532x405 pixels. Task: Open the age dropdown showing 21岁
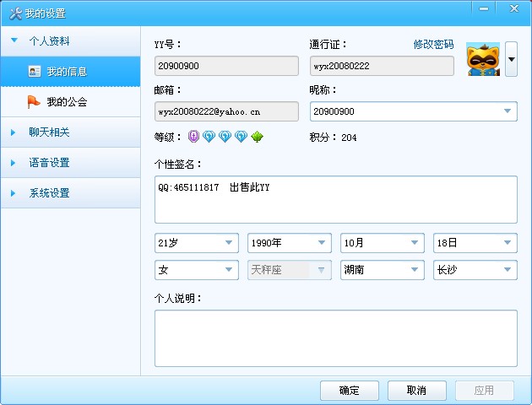point(197,243)
